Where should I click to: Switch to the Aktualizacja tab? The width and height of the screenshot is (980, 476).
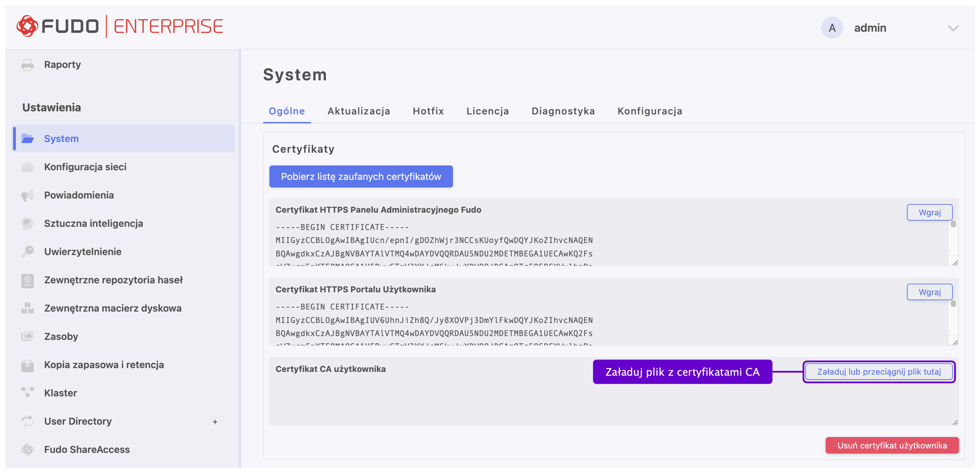click(x=358, y=111)
